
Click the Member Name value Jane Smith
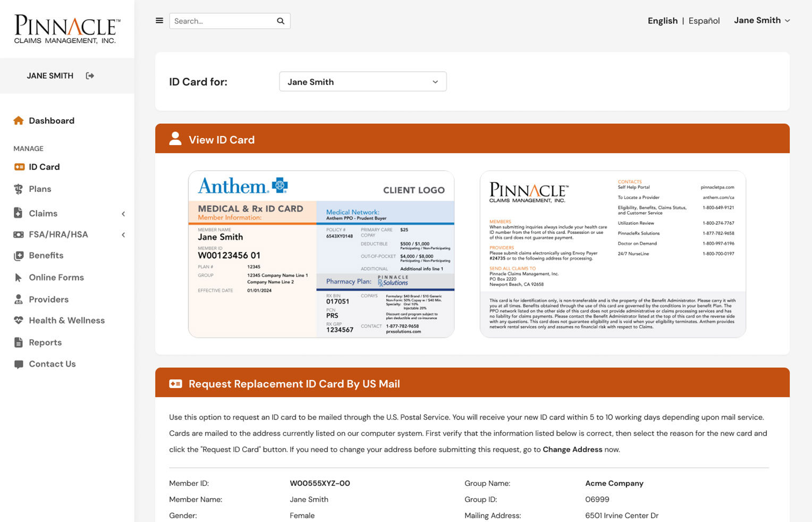click(309, 500)
